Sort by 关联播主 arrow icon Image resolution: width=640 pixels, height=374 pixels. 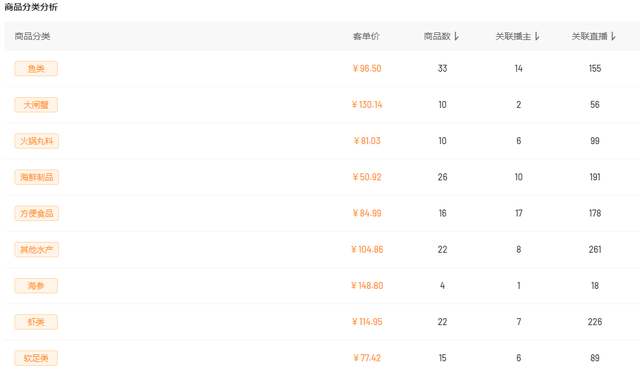(x=537, y=36)
